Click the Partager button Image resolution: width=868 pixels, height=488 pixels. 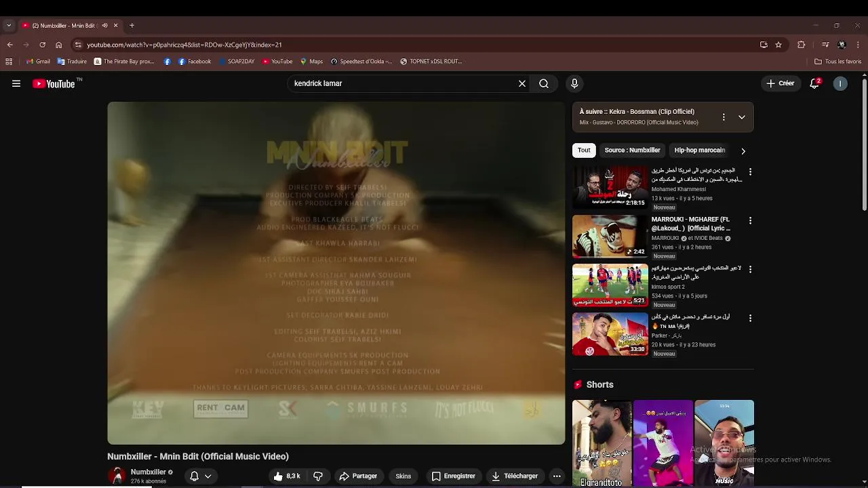[357, 476]
